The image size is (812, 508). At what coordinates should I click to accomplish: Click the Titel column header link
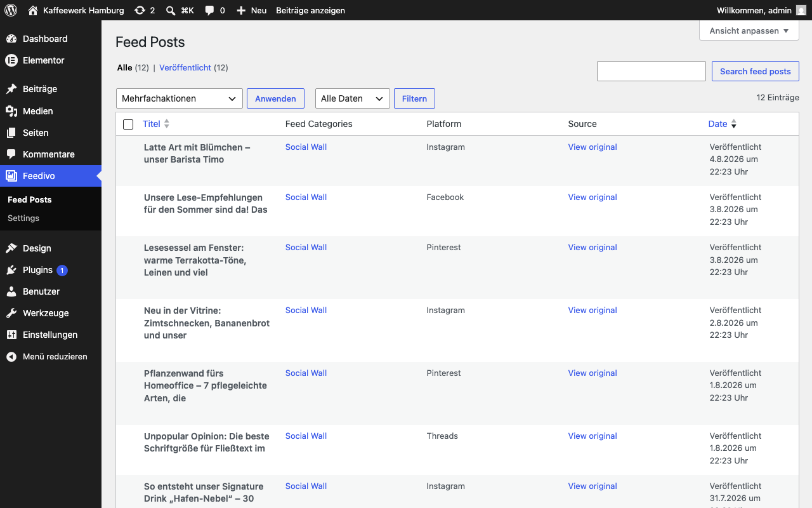pyautogui.click(x=152, y=124)
